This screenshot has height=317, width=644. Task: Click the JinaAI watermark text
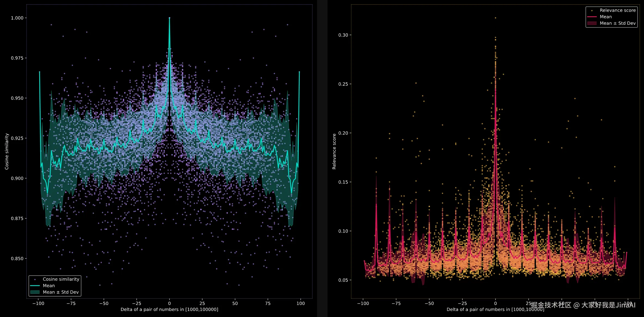(583, 305)
